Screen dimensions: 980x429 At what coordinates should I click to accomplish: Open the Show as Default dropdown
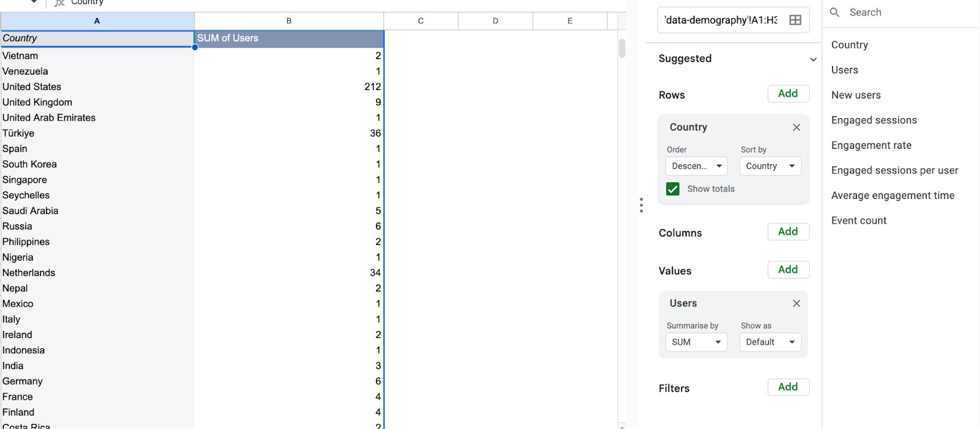pyautogui.click(x=770, y=342)
